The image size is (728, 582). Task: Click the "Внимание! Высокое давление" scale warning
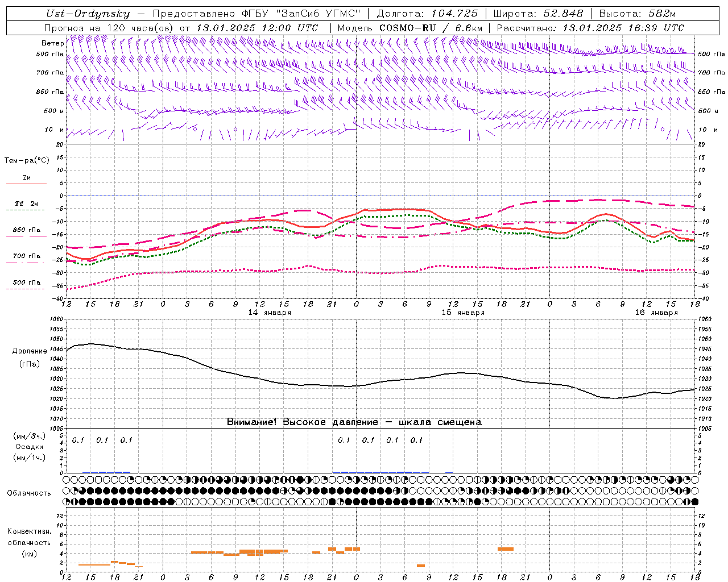[354, 422]
